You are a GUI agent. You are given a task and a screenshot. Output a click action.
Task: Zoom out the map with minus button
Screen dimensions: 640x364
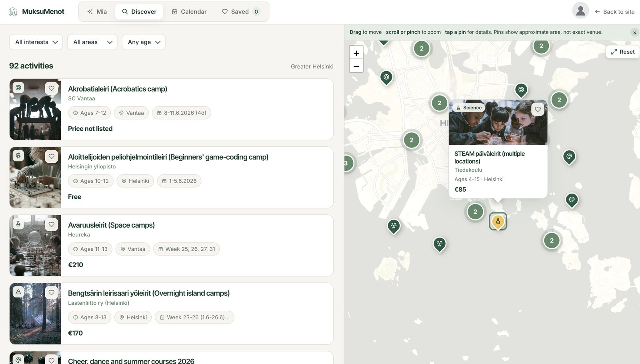click(x=356, y=66)
